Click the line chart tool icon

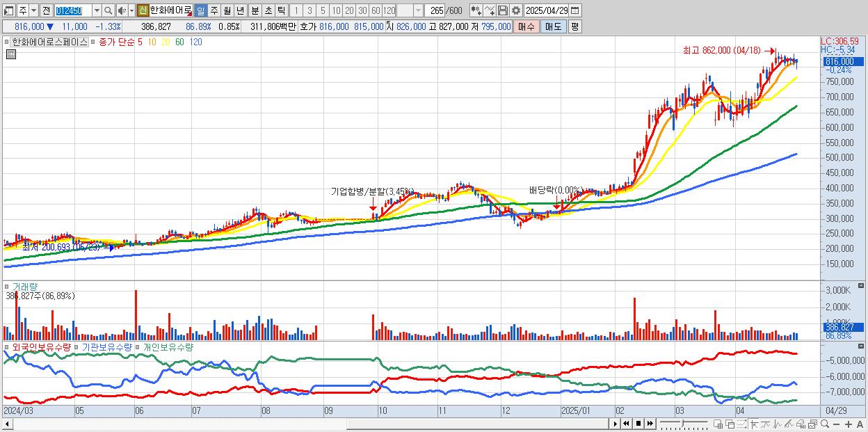coord(766,424)
